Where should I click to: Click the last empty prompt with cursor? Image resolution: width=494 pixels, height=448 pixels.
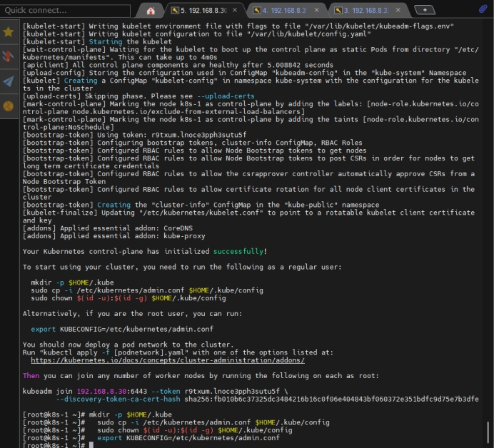pos(59,445)
